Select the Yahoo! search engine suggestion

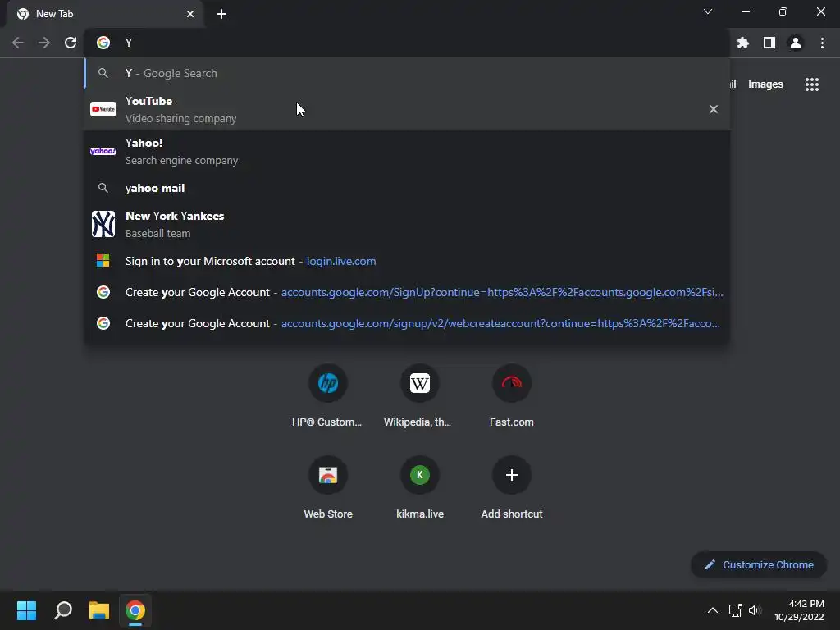click(407, 151)
